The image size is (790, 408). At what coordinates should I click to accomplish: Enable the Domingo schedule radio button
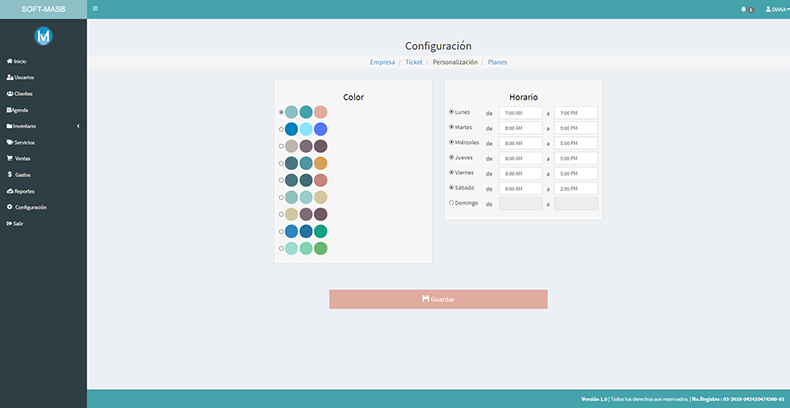pyautogui.click(x=452, y=203)
